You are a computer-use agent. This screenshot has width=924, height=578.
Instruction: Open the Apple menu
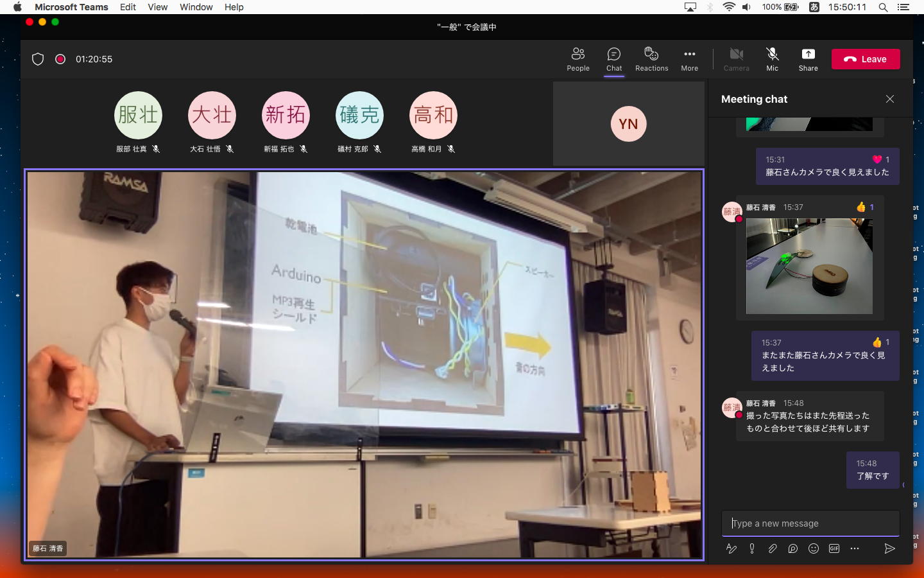click(x=17, y=7)
